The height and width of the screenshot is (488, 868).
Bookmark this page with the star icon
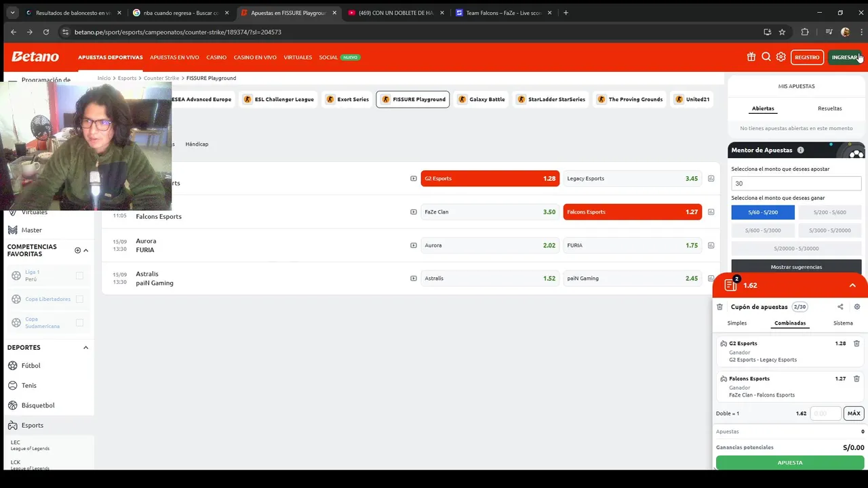(x=782, y=32)
